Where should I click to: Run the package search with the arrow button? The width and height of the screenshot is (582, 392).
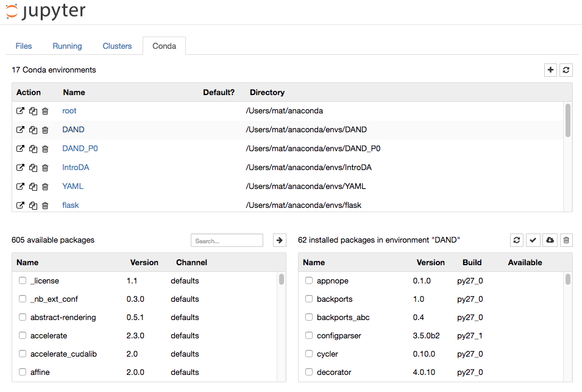[279, 240]
